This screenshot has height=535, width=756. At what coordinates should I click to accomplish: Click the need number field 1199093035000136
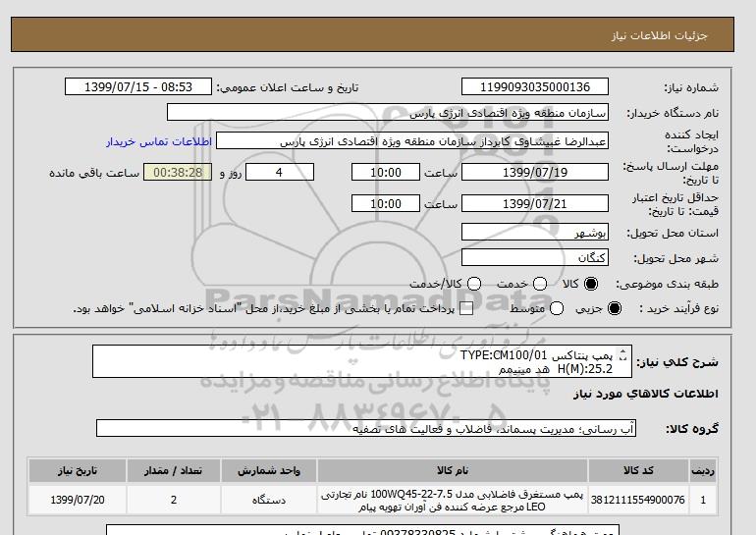(x=535, y=86)
